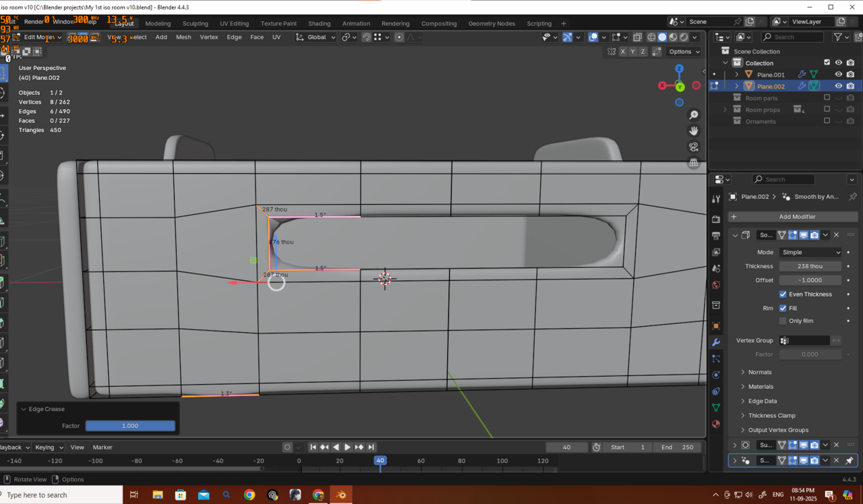Open the Mesh menu
Image resolution: width=863 pixels, height=504 pixels.
[183, 37]
